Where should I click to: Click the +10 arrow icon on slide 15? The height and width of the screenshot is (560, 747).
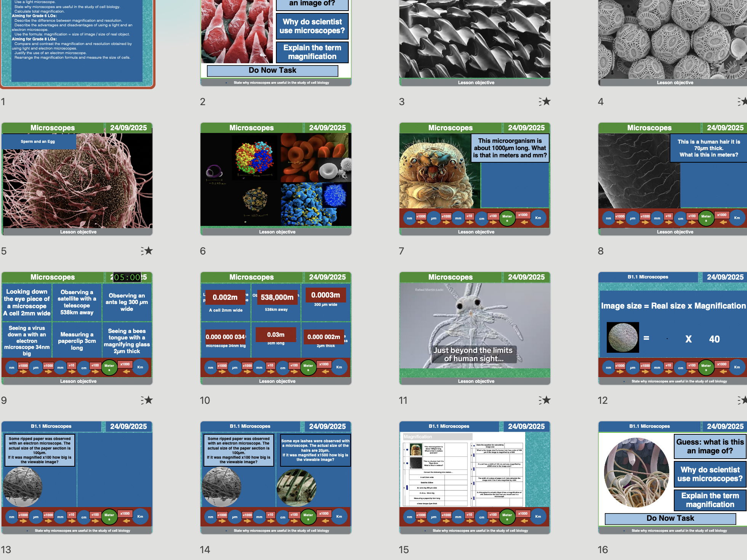[470, 515]
